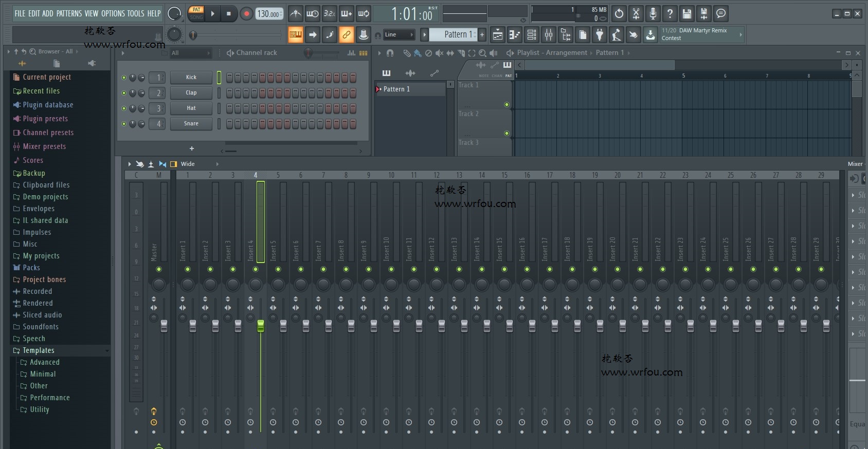Open the pattern selector arrow left of Pattern 1
Image resolution: width=868 pixels, height=449 pixels.
coord(424,35)
